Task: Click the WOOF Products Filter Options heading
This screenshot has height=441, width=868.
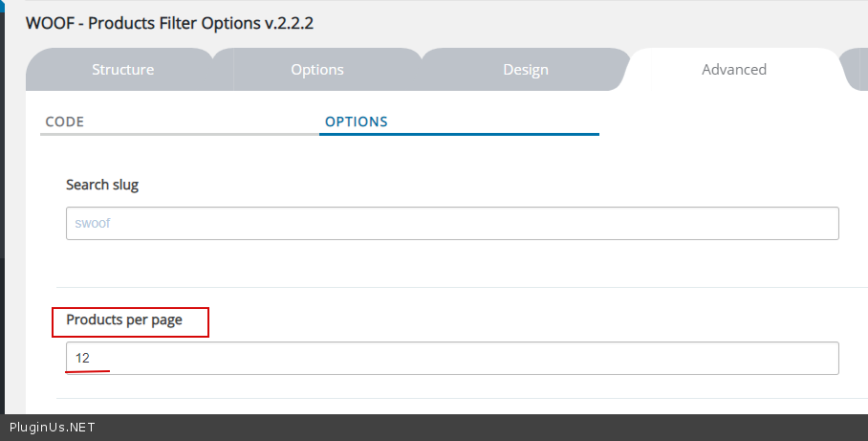Action: [143, 23]
